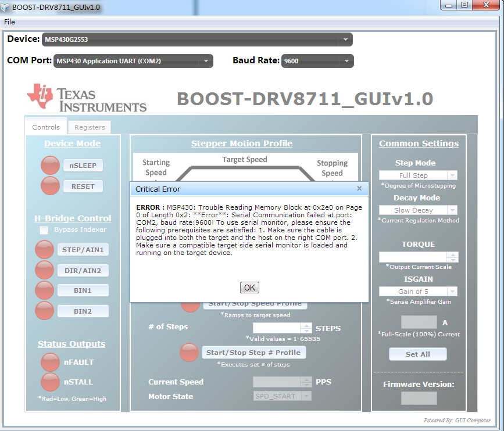Image resolution: width=504 pixels, height=431 pixels.
Task: Click the TORQUE stepper arrows
Action: [x=453, y=257]
